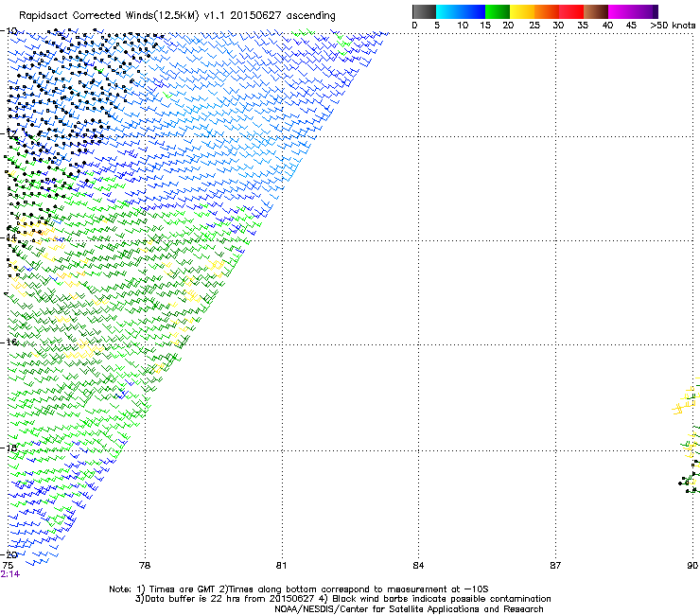700x615 pixels.
Task: Click the NOAA/NESDIS credit line
Action: pos(409,609)
